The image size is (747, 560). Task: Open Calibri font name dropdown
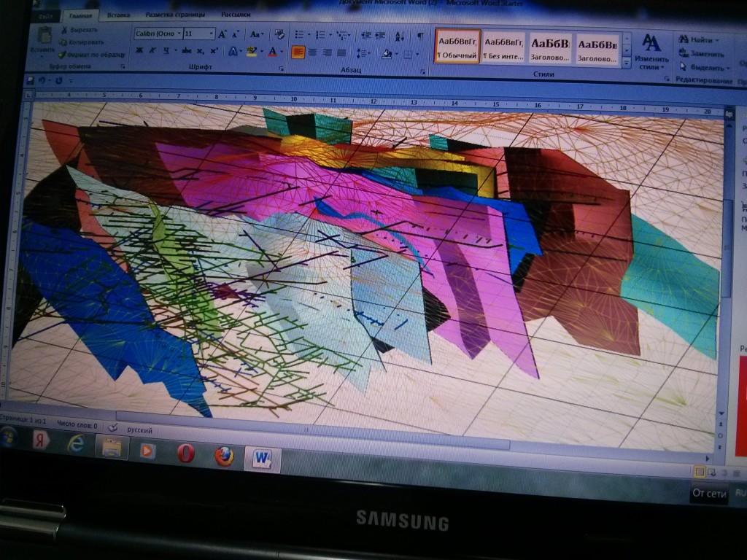pyautogui.click(x=158, y=34)
